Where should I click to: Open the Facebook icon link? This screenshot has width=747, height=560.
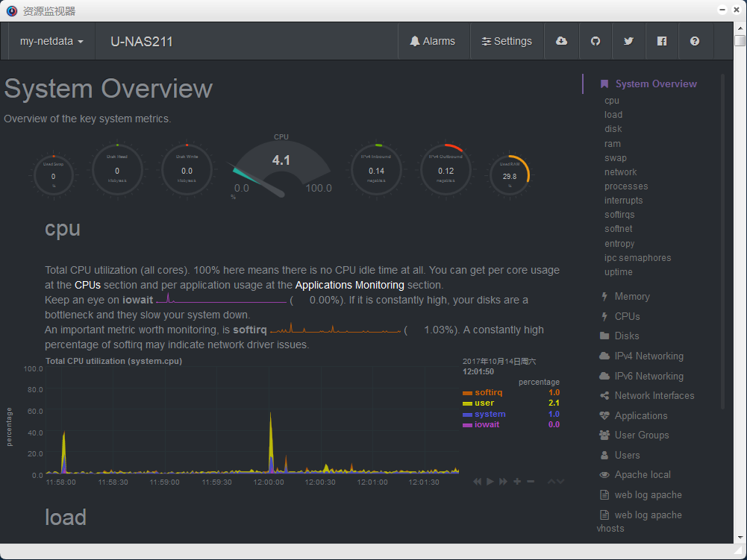(x=662, y=42)
